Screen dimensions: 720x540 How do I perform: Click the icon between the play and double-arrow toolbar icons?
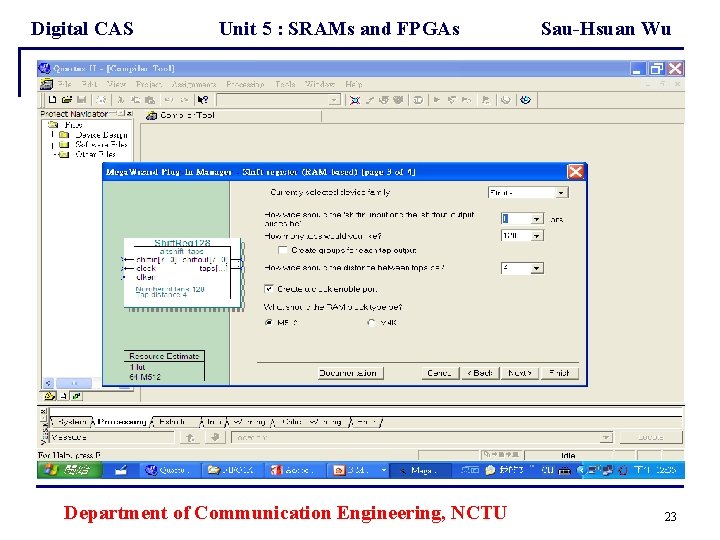tap(451, 100)
